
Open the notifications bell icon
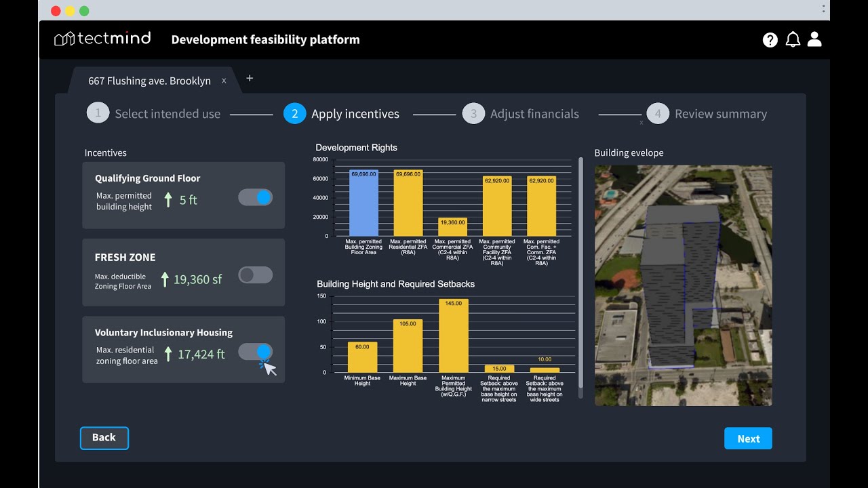[x=793, y=40]
